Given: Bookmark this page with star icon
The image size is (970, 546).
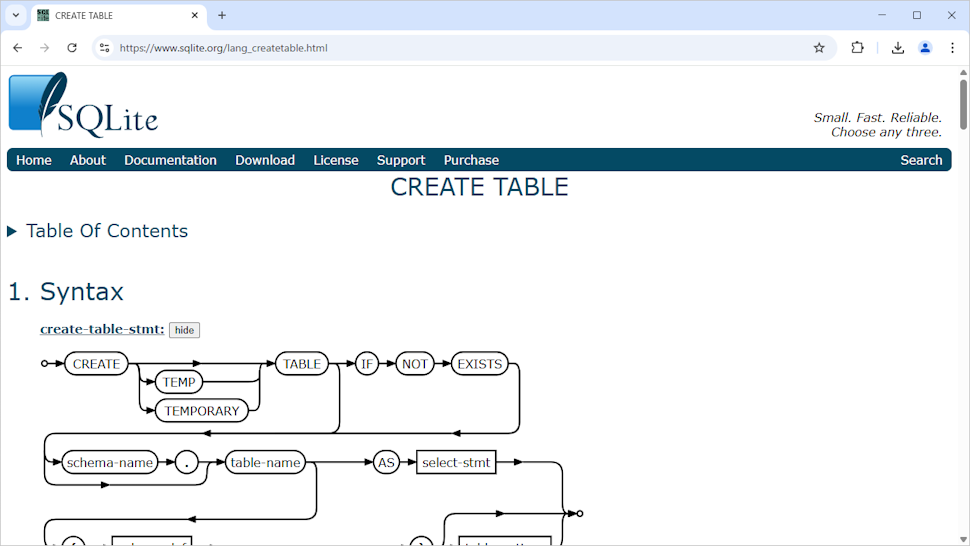Looking at the screenshot, I should pyautogui.click(x=819, y=48).
